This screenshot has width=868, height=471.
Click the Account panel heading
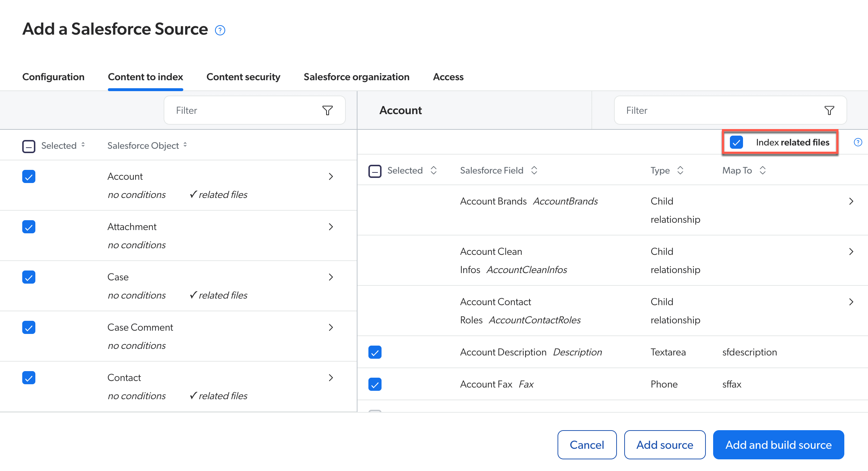(400, 110)
